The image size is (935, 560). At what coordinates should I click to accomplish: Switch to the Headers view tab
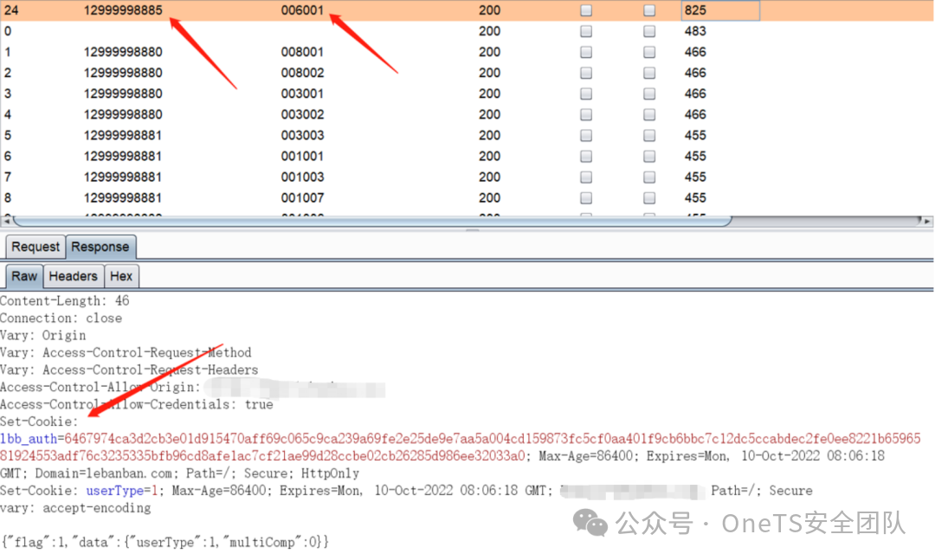[x=74, y=276]
